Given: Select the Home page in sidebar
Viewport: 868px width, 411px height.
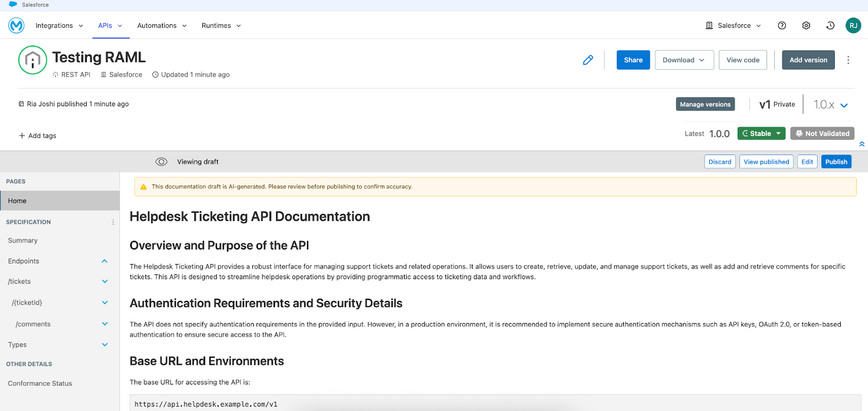Looking at the screenshot, I should (x=60, y=201).
